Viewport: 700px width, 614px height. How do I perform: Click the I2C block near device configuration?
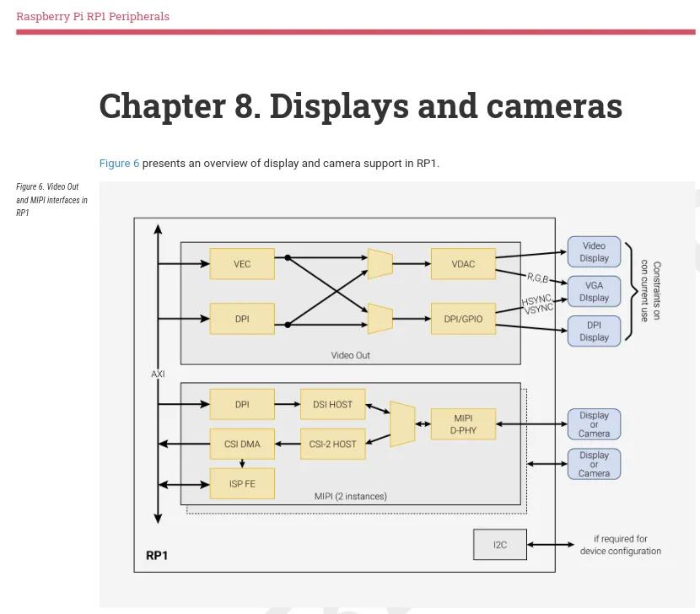coord(499,544)
